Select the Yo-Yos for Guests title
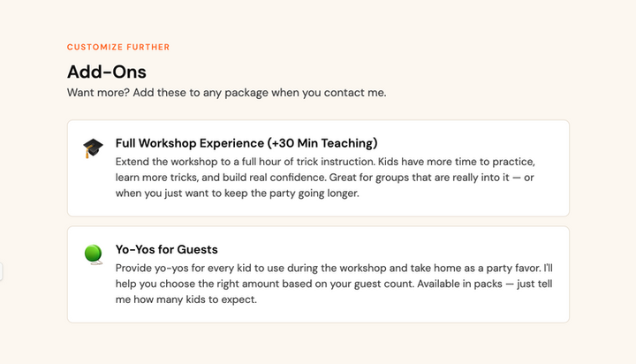Image resolution: width=636 pixels, height=364 pixels. 166,249
